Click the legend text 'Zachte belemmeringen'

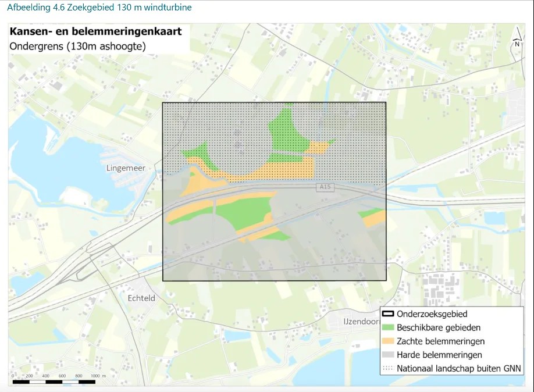(x=441, y=341)
